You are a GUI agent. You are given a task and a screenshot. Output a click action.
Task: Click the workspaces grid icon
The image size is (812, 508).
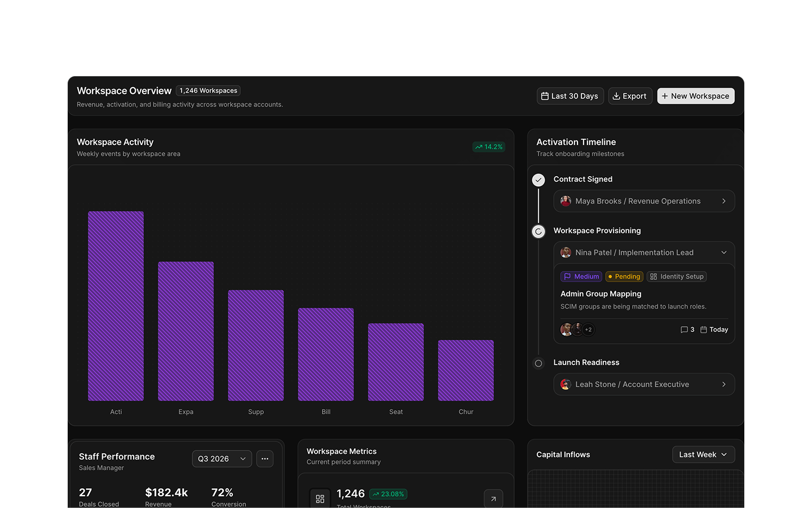(320, 498)
